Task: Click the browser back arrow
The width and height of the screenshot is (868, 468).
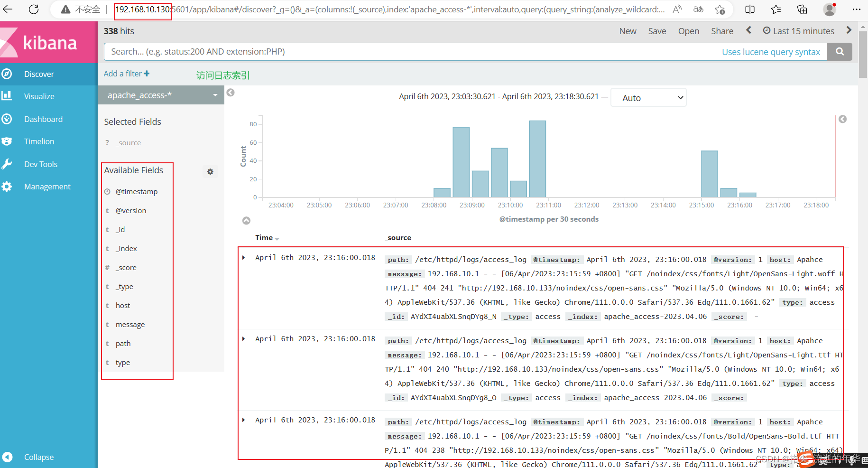Action: (8, 9)
